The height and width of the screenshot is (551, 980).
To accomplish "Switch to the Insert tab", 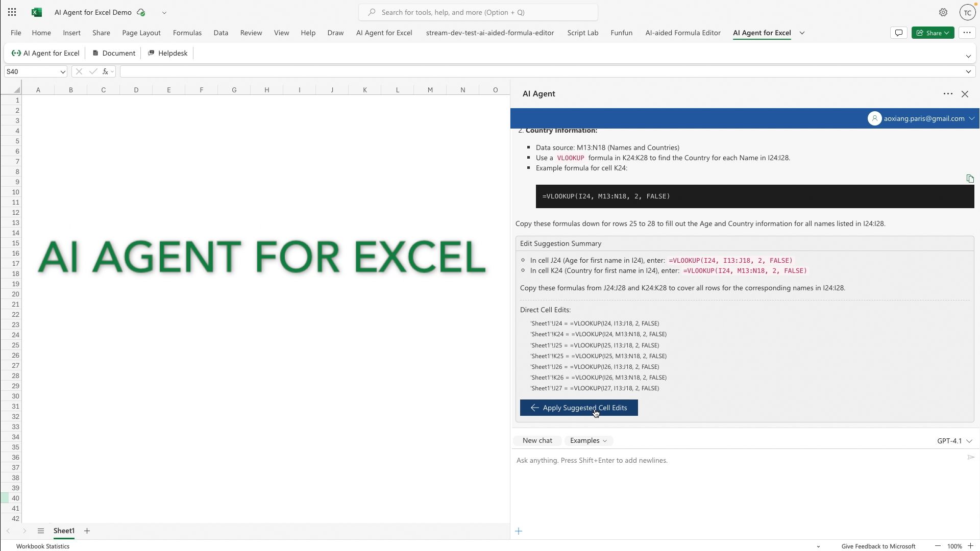I will 71,33.
